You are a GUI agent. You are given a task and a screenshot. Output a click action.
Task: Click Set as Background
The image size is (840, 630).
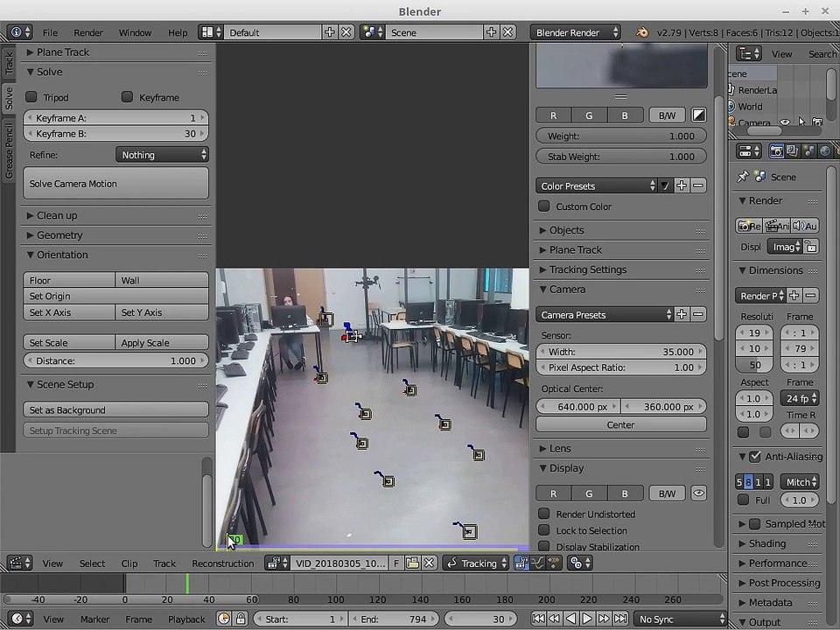coord(115,409)
